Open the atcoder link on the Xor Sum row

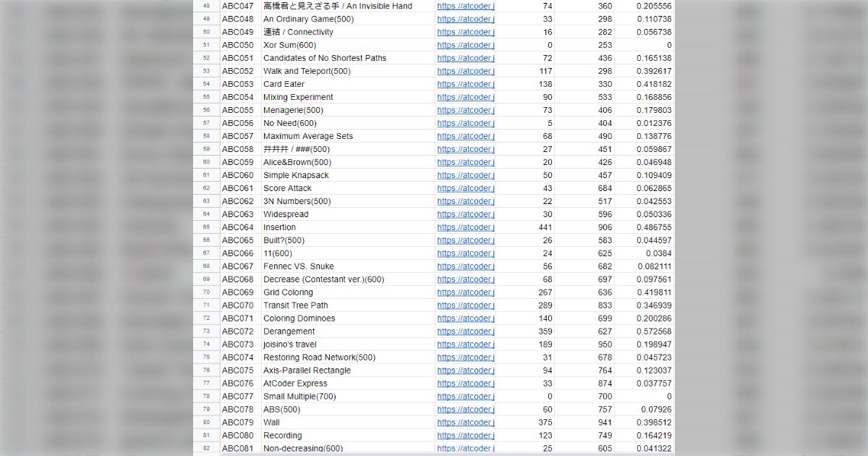coord(465,45)
